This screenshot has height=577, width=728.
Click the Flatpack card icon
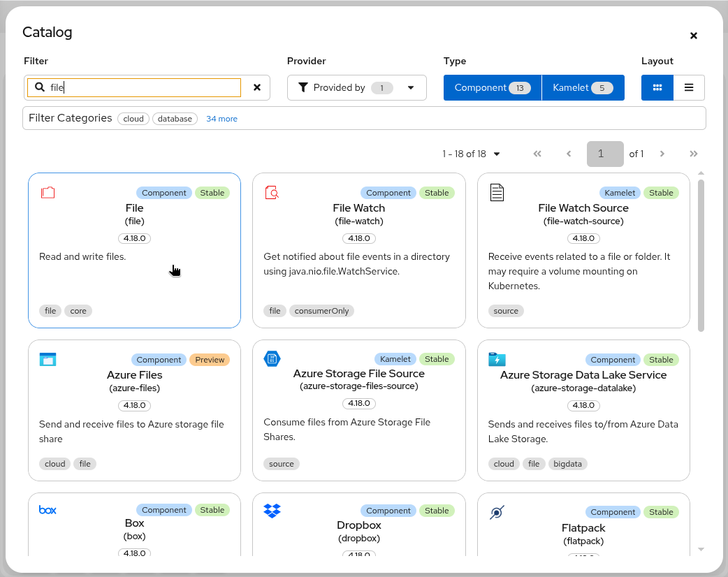click(497, 512)
